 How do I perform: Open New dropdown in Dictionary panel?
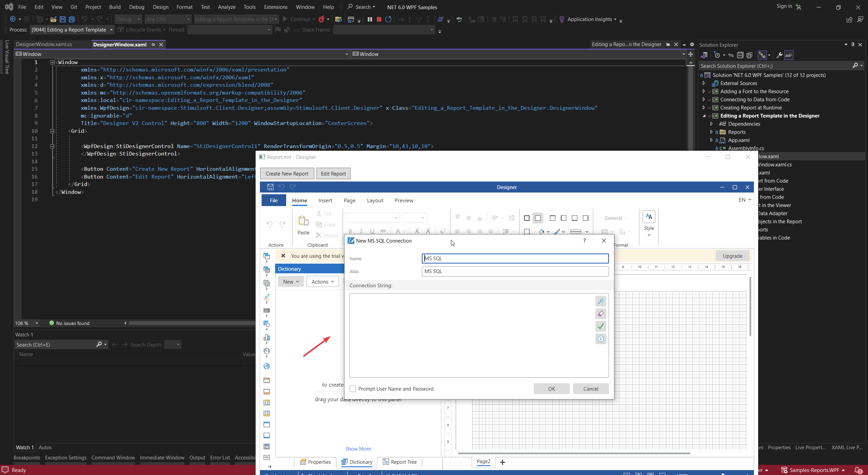pos(291,282)
